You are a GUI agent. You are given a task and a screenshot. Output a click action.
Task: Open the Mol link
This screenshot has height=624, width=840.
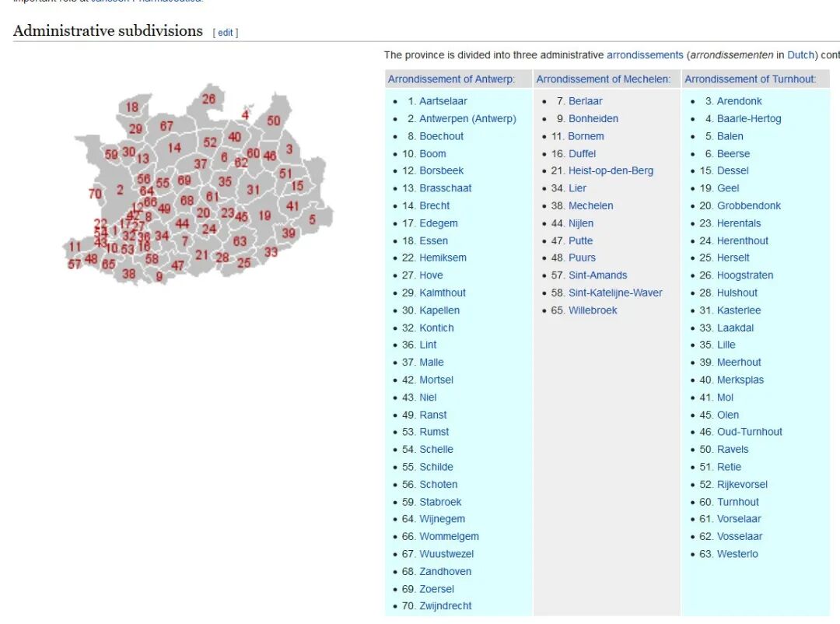click(725, 398)
